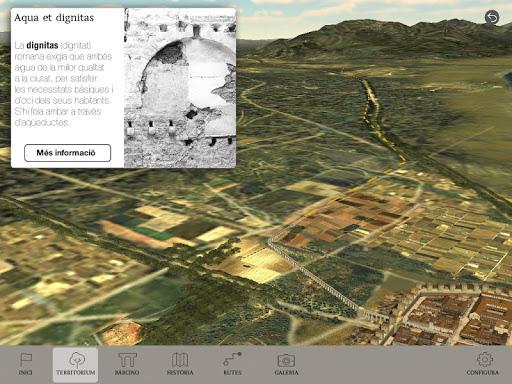Select the Territorium tab label
This screenshot has width=512, height=384.
[x=76, y=372]
